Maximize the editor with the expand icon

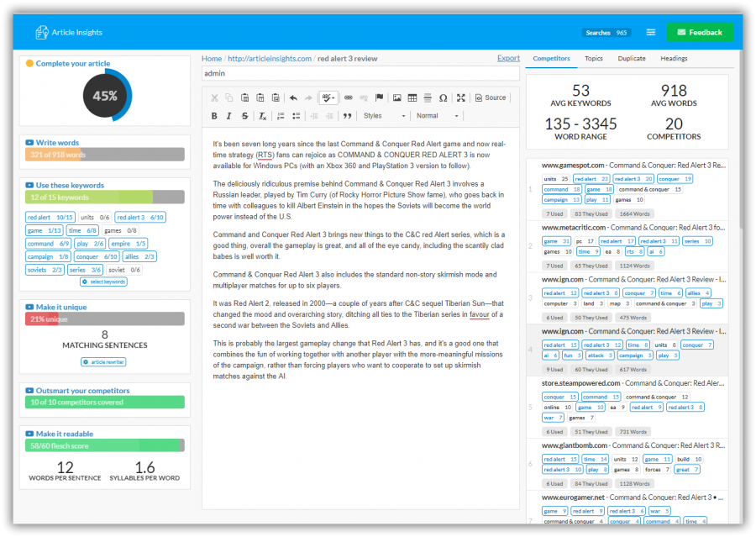(x=461, y=98)
